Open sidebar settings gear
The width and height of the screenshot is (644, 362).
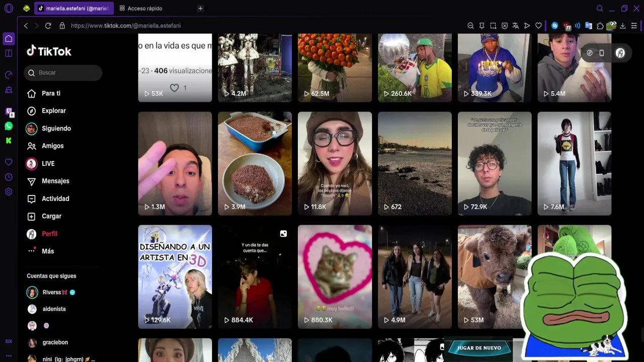tap(9, 192)
